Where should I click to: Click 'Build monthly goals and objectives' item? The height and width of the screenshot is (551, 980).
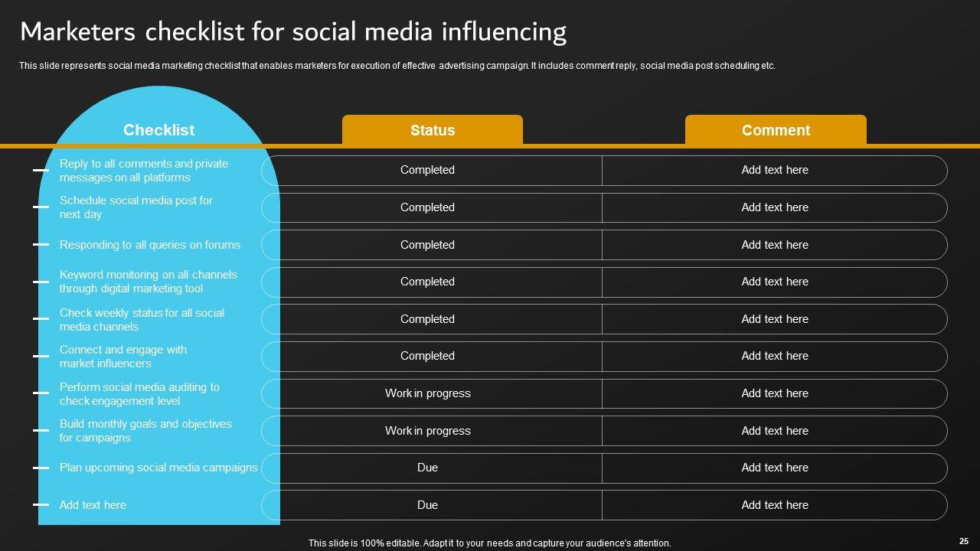[x=145, y=431]
